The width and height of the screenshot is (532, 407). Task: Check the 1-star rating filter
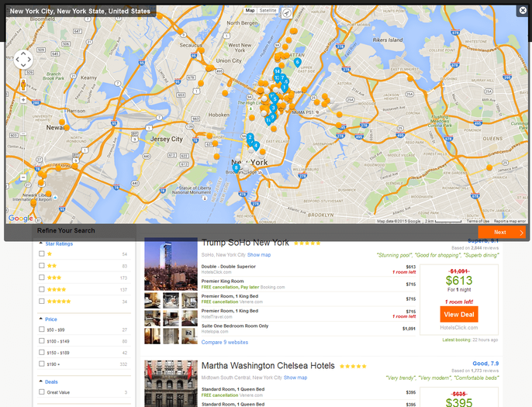41,254
